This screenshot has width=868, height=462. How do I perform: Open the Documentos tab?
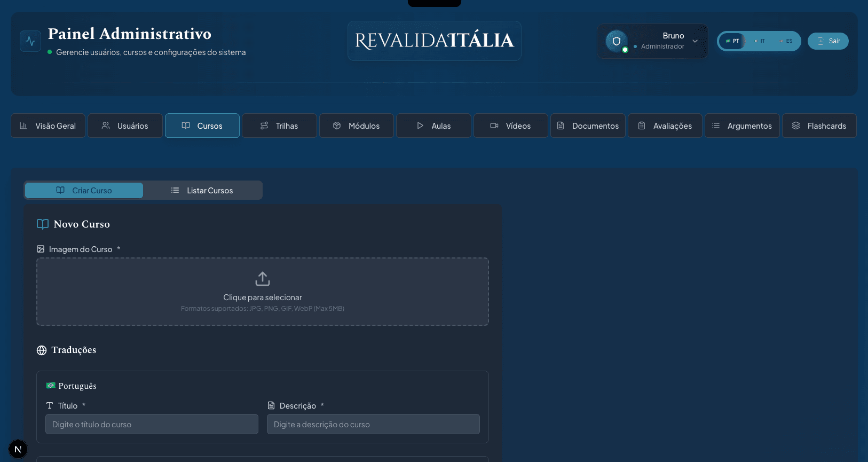[588, 126]
